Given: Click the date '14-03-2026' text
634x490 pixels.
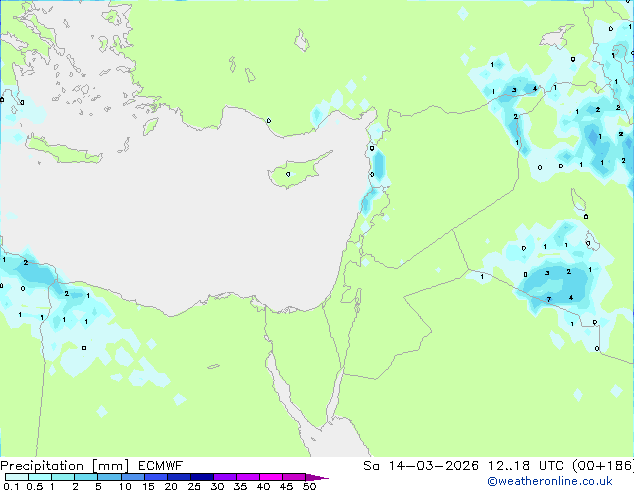Looking at the screenshot, I should 433,466.
